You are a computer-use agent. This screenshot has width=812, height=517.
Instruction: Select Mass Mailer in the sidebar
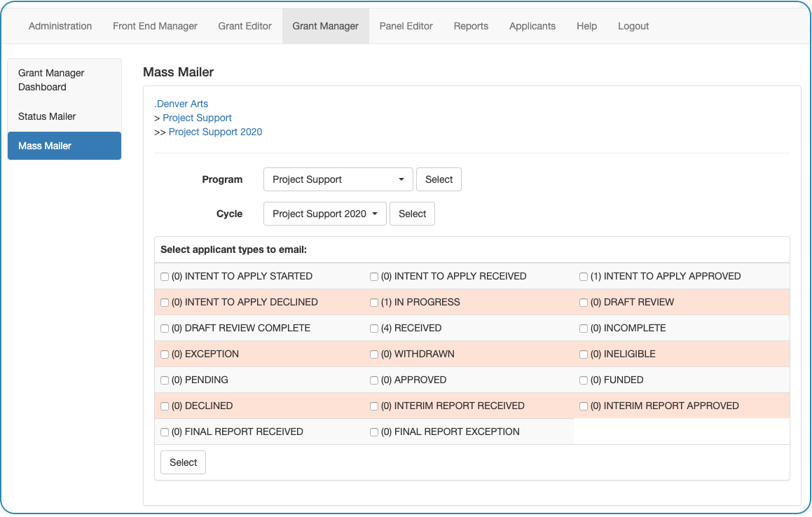[64, 146]
